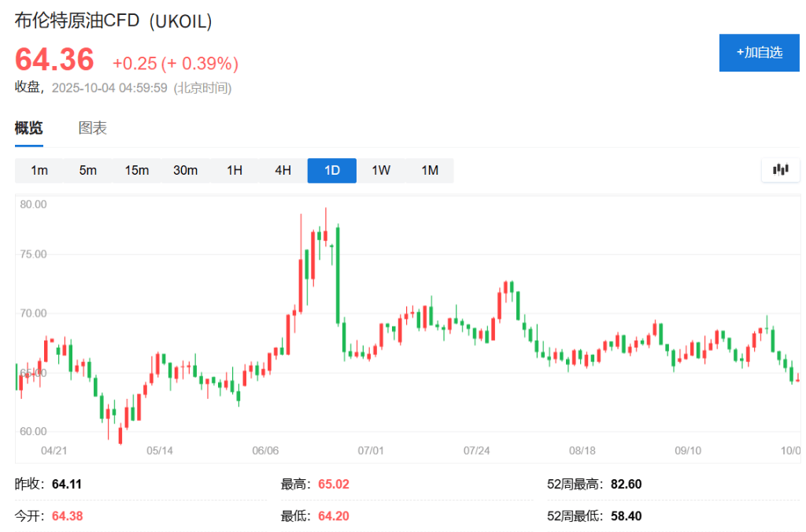Click the 布伦特原油CFD (UKOIL) title
This screenshot has height=532, width=806.
(114, 22)
